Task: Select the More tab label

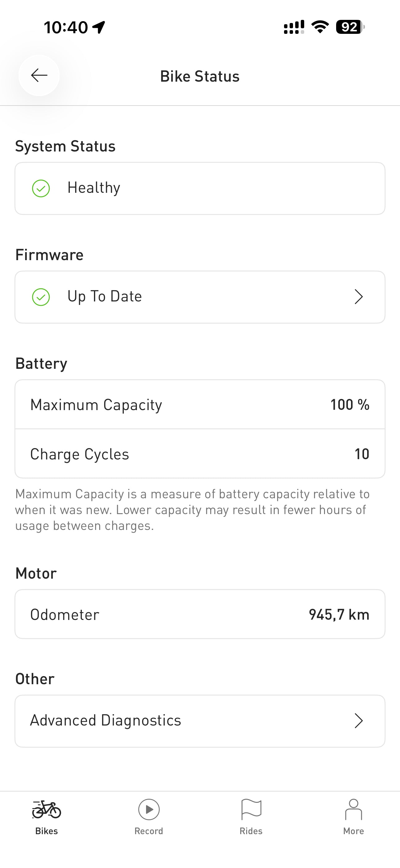Action: point(353,831)
